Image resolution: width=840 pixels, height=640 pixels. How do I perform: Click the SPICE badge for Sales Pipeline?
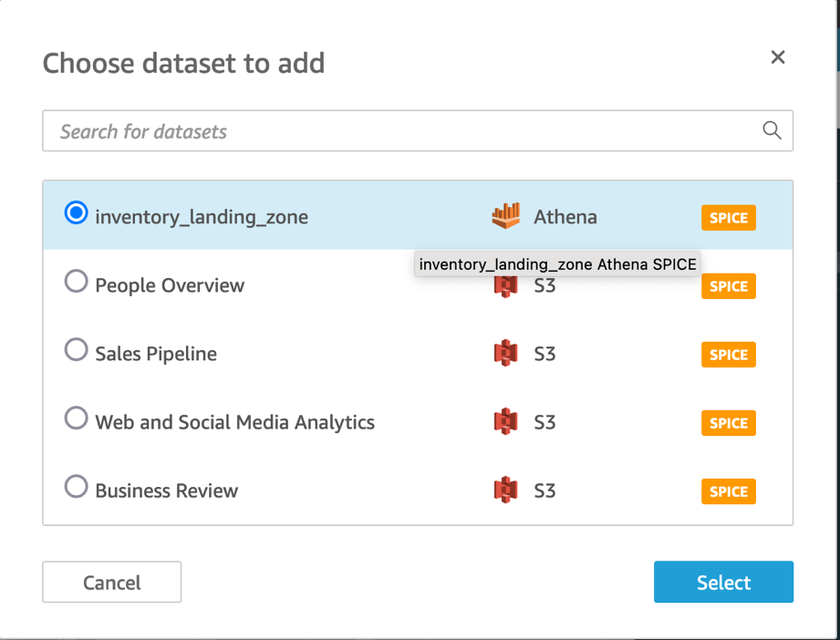728,355
